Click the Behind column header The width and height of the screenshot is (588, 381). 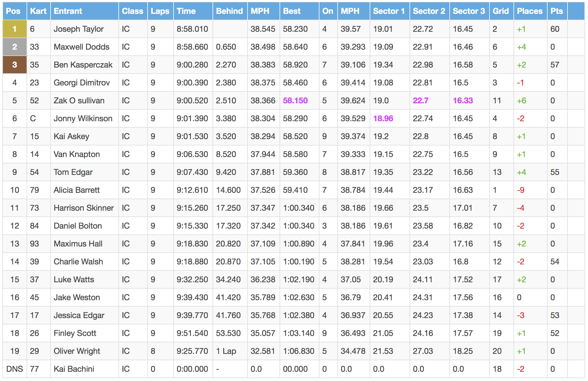pyautogui.click(x=230, y=11)
